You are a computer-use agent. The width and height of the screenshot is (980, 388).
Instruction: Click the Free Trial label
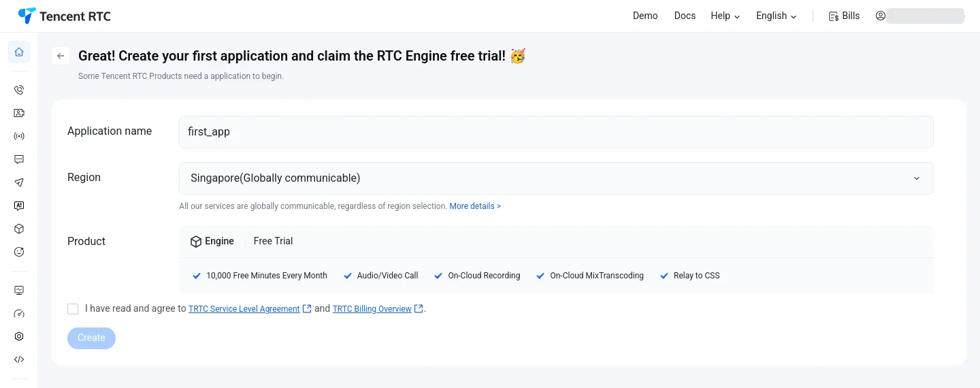pyautogui.click(x=274, y=241)
